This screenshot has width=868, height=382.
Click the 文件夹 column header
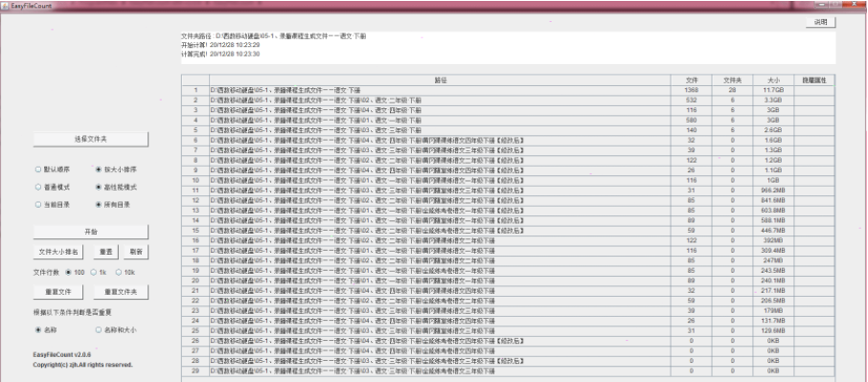(x=732, y=80)
